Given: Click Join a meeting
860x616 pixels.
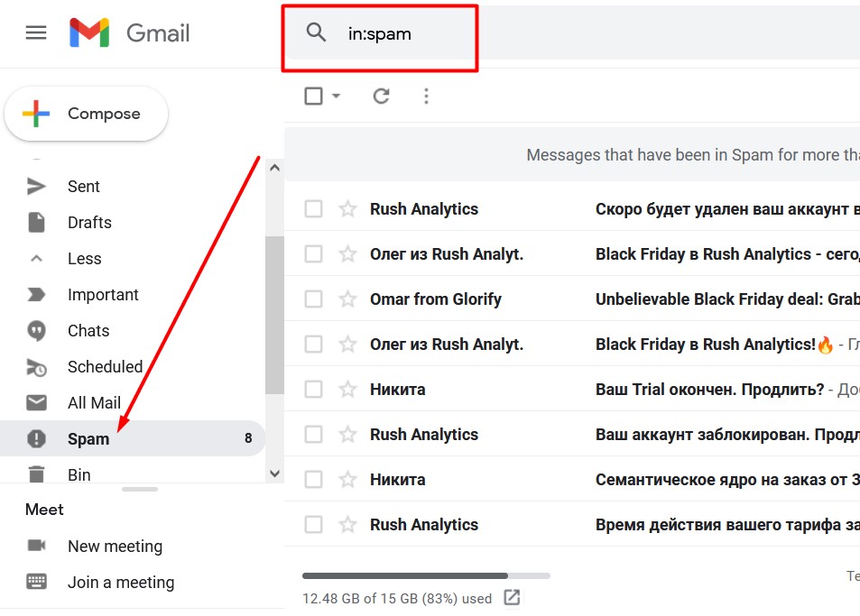Looking at the screenshot, I should [121, 582].
